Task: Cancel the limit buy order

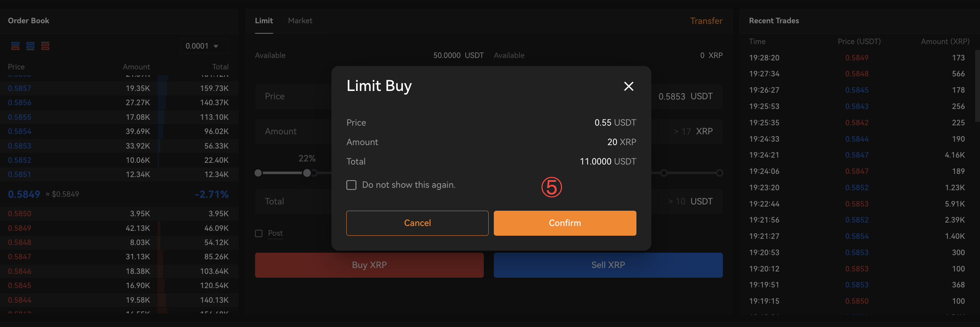Action: point(417,223)
